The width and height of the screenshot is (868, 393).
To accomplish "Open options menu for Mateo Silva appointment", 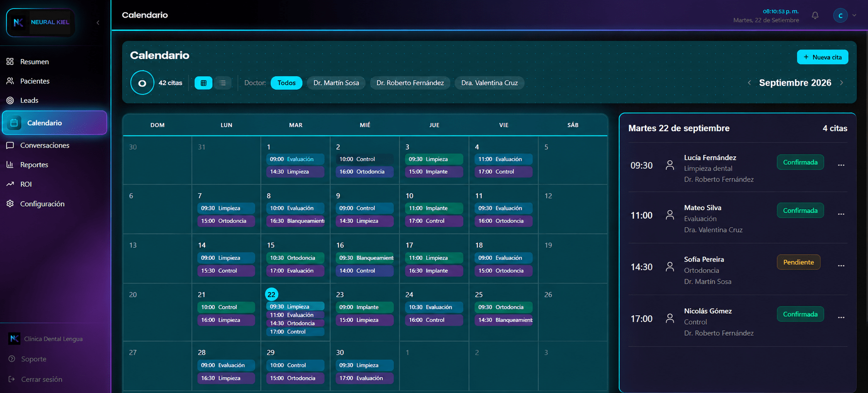I will click(841, 214).
